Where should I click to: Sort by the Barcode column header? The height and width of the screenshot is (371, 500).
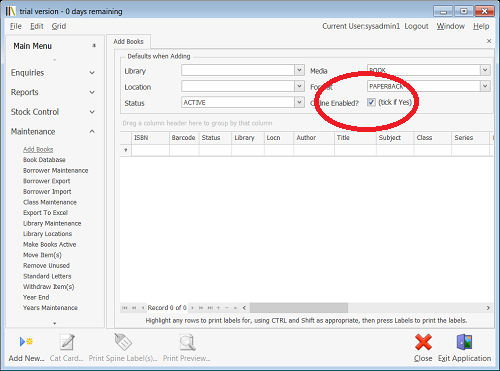pyautogui.click(x=184, y=138)
